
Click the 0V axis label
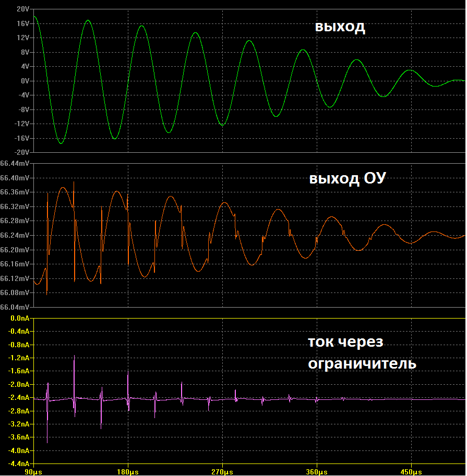pos(25,81)
